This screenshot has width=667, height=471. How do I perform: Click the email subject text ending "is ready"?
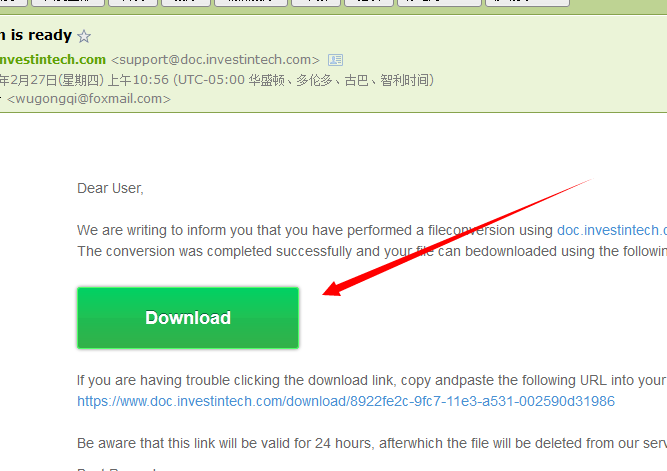pos(36,35)
